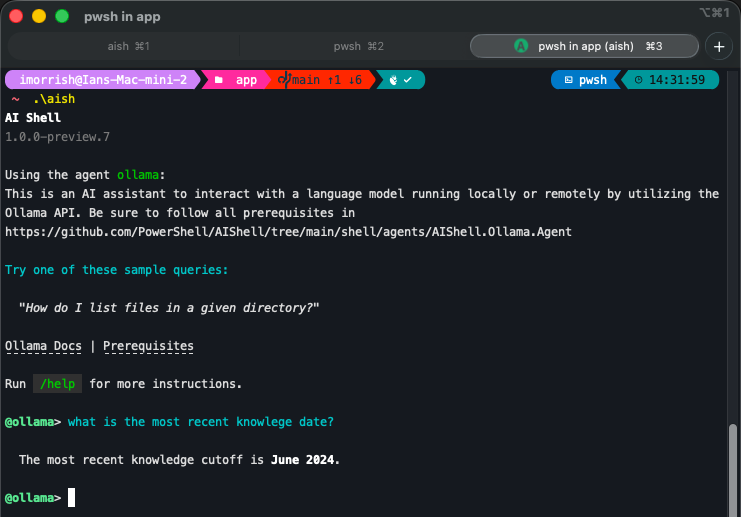This screenshot has width=741, height=517.
Task: Click the 1.0.0-preview.7 version text
Action: click(x=57, y=137)
